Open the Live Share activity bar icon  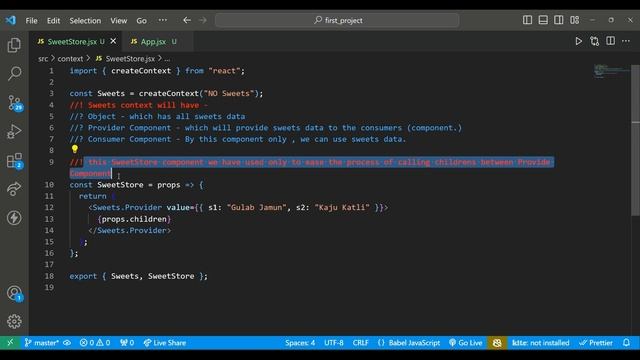point(14,189)
